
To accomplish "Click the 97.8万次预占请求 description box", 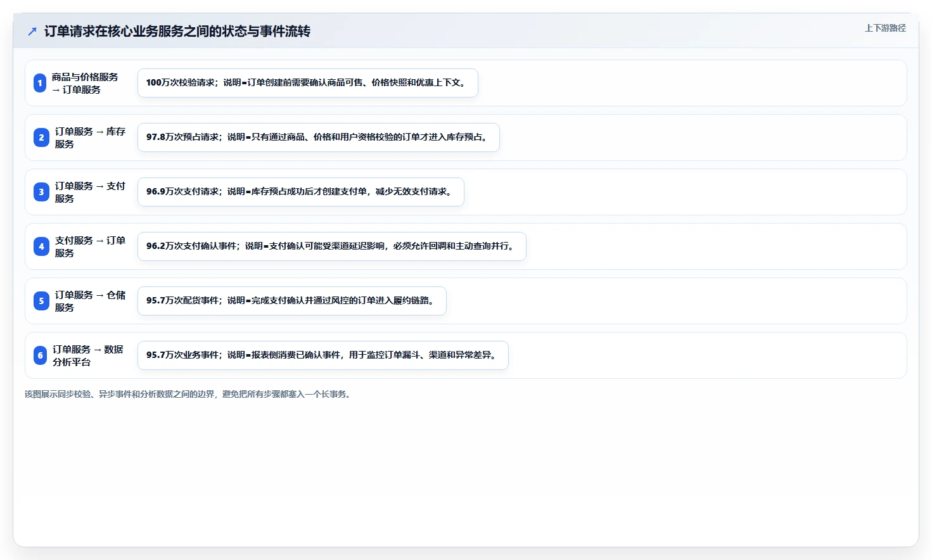I will (x=319, y=137).
